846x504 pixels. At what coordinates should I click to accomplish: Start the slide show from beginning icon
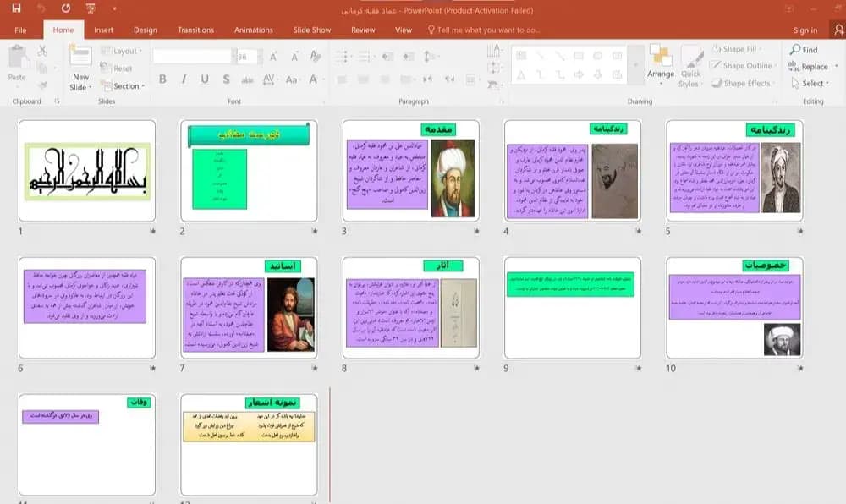pyautogui.click(x=91, y=8)
